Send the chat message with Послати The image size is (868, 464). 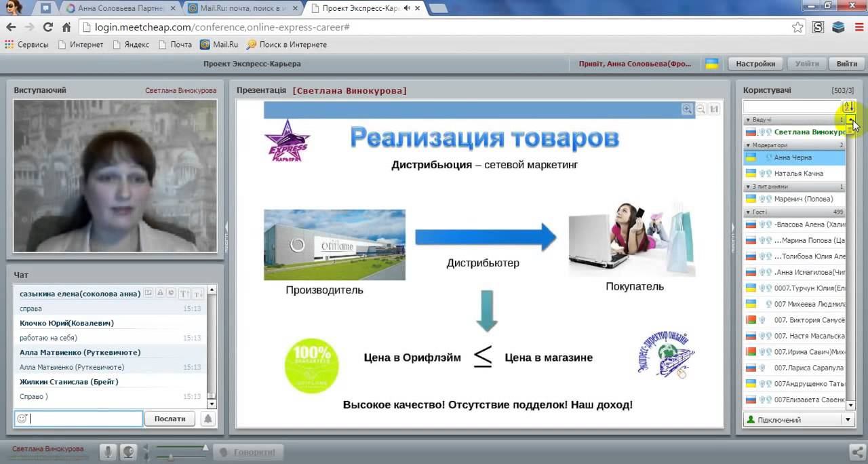[x=170, y=419]
